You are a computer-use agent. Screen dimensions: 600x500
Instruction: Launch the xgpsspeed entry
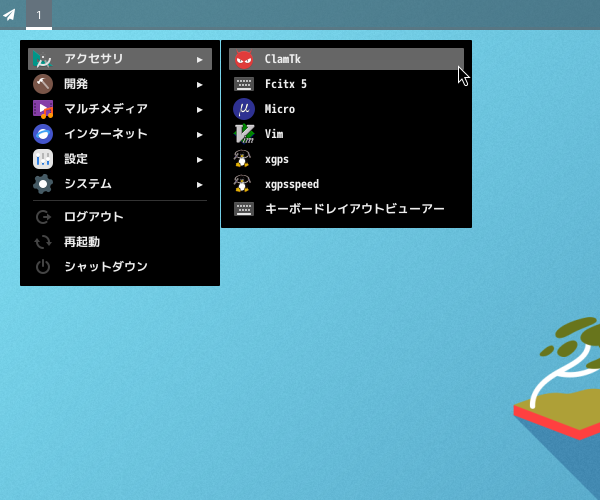346,184
